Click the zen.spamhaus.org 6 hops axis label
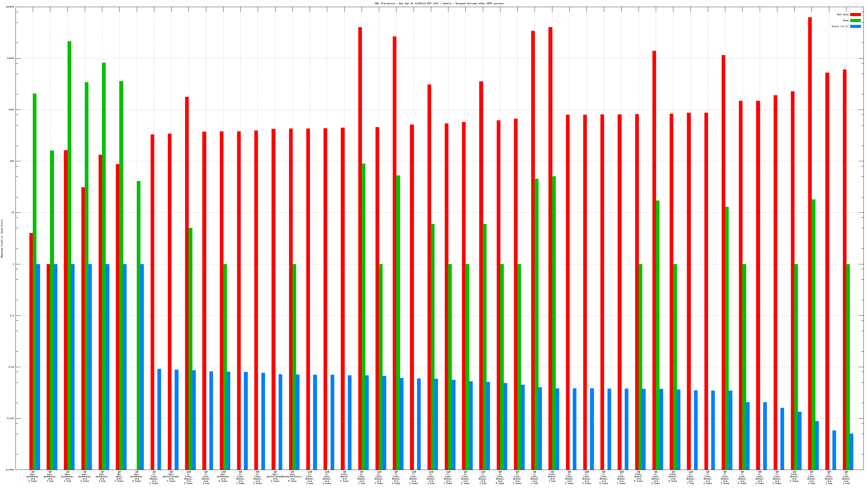 [x=223, y=476]
